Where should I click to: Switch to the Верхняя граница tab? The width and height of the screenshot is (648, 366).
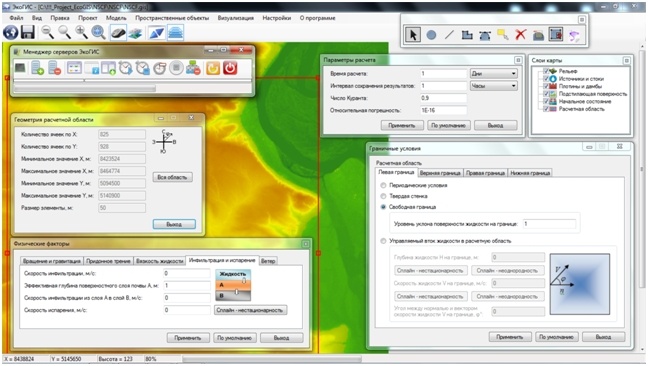440,173
